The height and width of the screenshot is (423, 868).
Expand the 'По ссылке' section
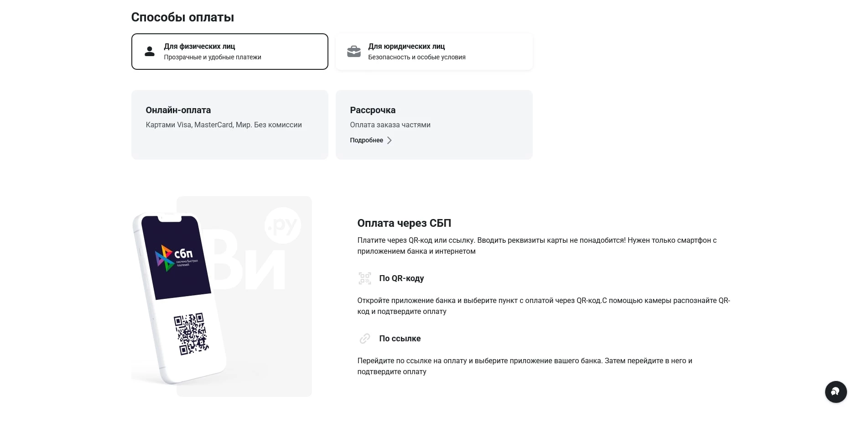click(x=400, y=339)
